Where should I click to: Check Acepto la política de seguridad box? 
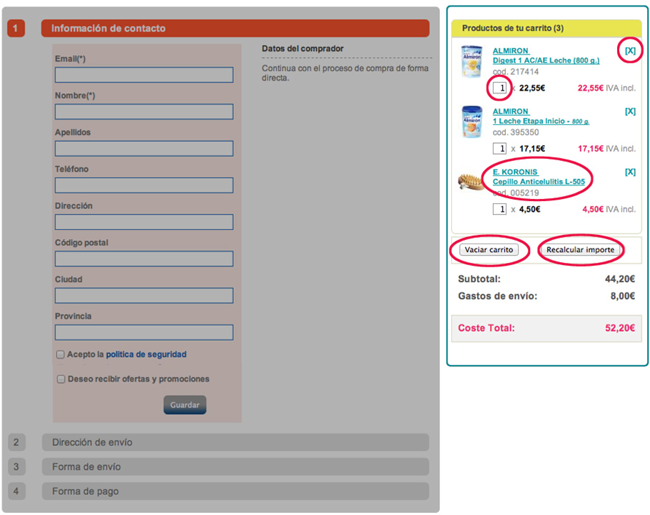tap(61, 354)
